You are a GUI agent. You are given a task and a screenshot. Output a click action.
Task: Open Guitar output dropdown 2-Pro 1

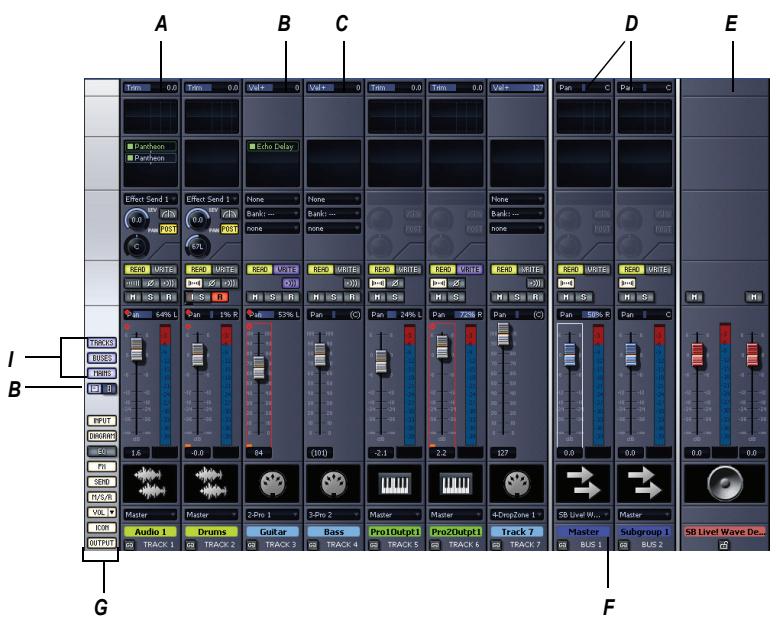(x=273, y=515)
